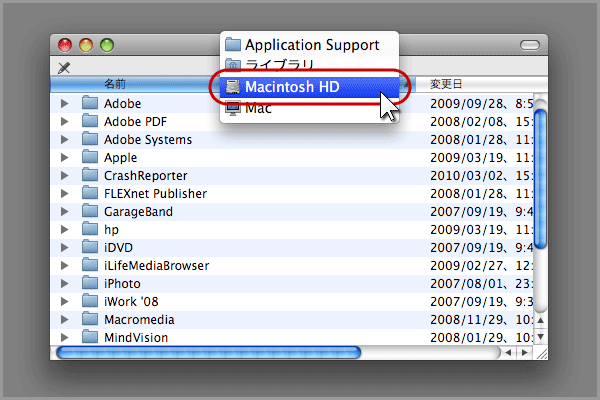600x400 pixels.
Task: Click the scroll down arrow
Action: [540, 337]
